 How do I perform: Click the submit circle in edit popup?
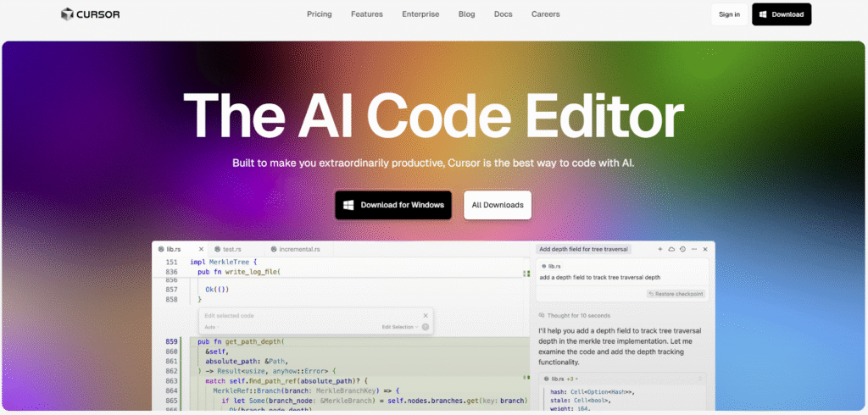(x=426, y=327)
